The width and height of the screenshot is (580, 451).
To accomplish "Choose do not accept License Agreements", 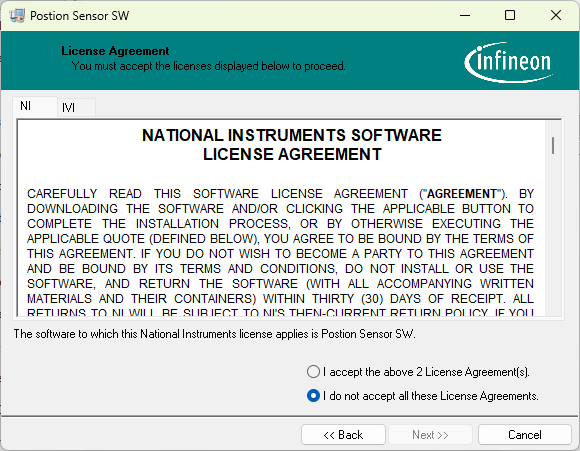I will click(x=422, y=396).
